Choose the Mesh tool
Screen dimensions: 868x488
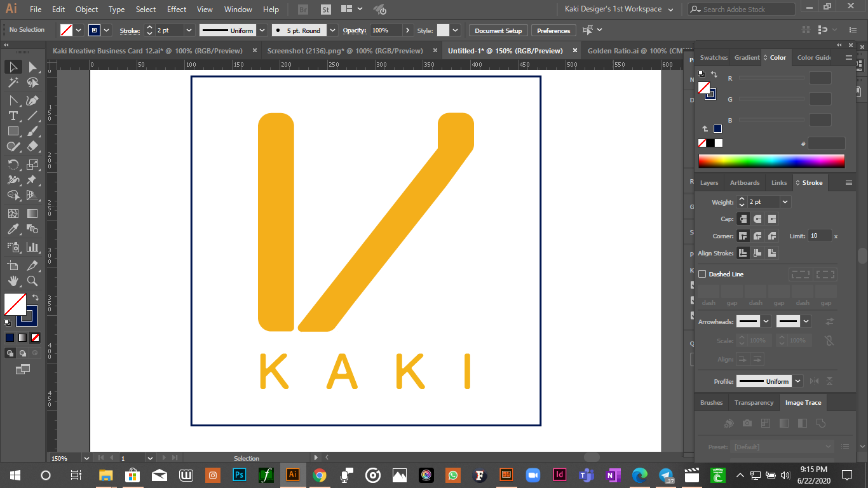(13, 213)
